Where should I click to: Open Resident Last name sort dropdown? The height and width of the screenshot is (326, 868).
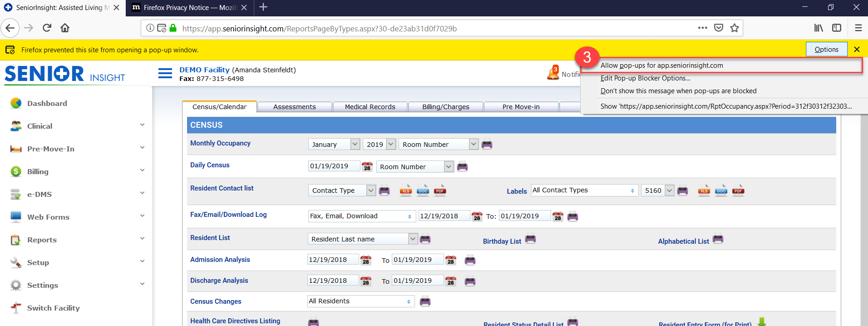[363, 239]
